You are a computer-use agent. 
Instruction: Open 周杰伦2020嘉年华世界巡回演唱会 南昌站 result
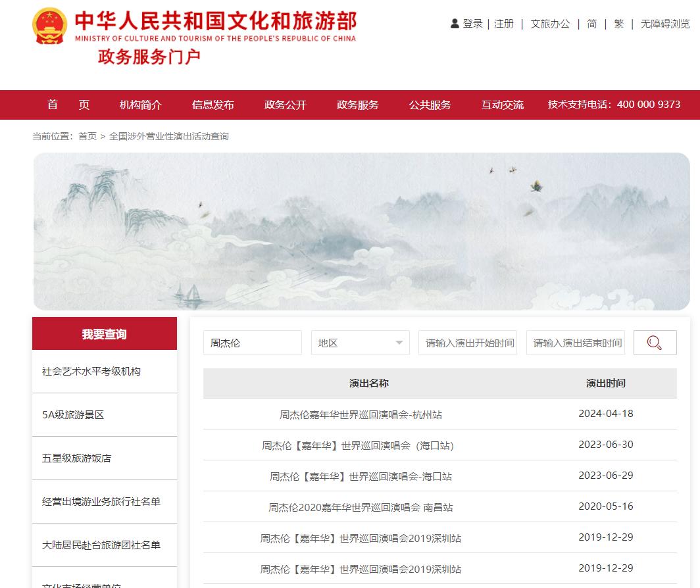[361, 507]
